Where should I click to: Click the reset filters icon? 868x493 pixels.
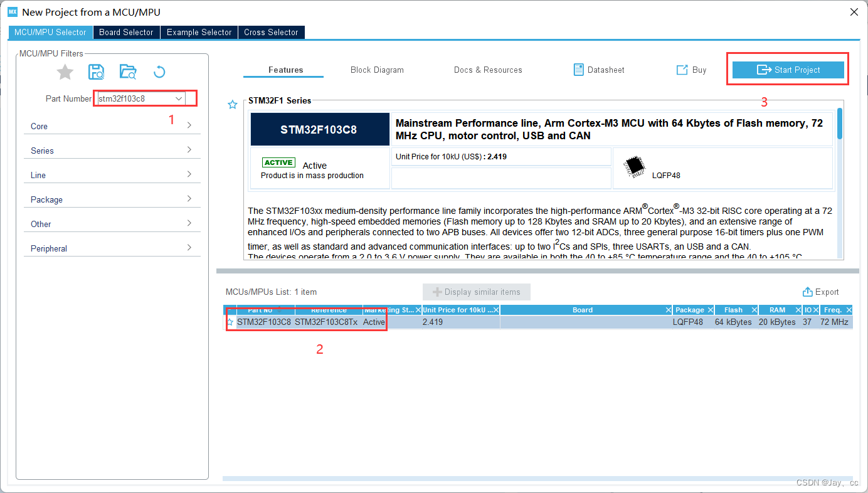(x=159, y=72)
